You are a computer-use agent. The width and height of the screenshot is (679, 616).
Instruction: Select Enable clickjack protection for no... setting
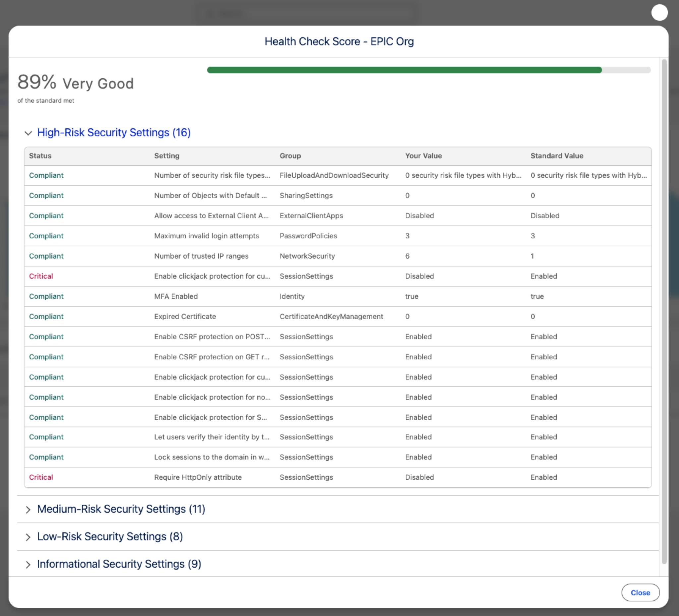212,397
